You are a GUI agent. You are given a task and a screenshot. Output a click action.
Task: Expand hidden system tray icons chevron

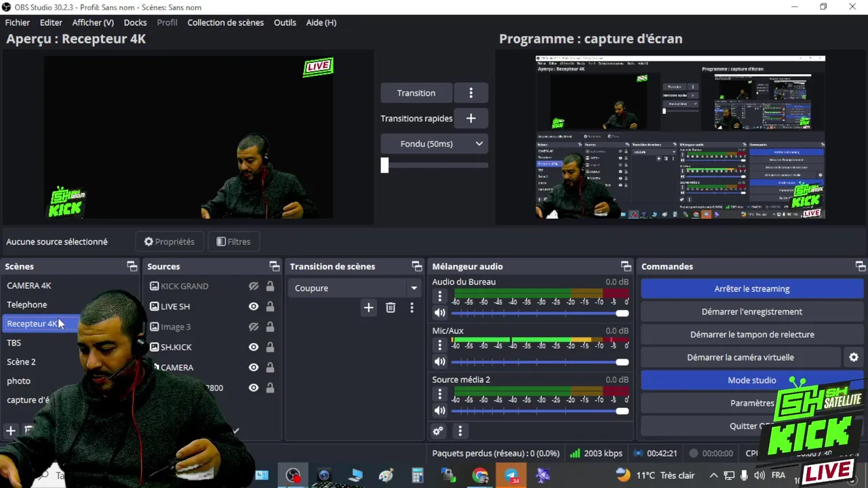click(713, 476)
